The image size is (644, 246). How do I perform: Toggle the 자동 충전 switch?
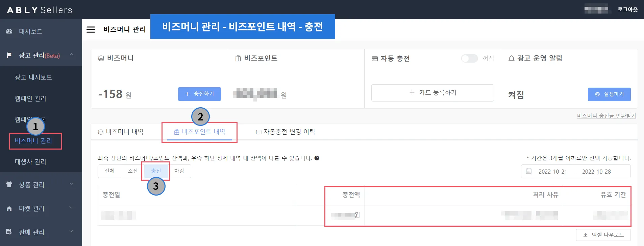click(x=469, y=59)
